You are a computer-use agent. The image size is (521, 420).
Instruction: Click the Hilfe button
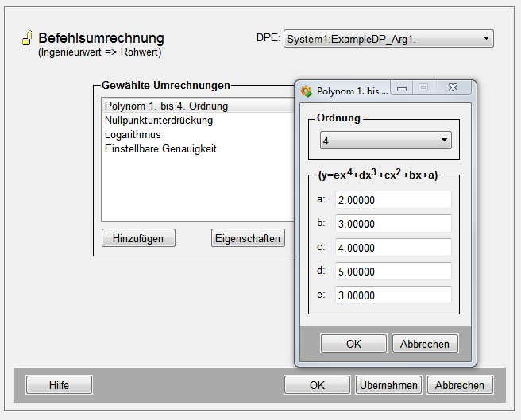point(59,385)
